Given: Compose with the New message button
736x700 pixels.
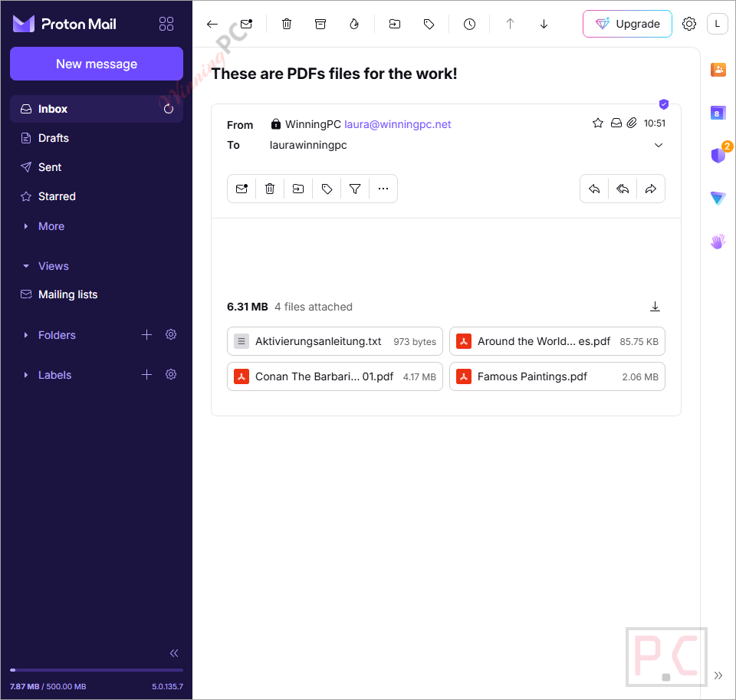Looking at the screenshot, I should [x=97, y=64].
